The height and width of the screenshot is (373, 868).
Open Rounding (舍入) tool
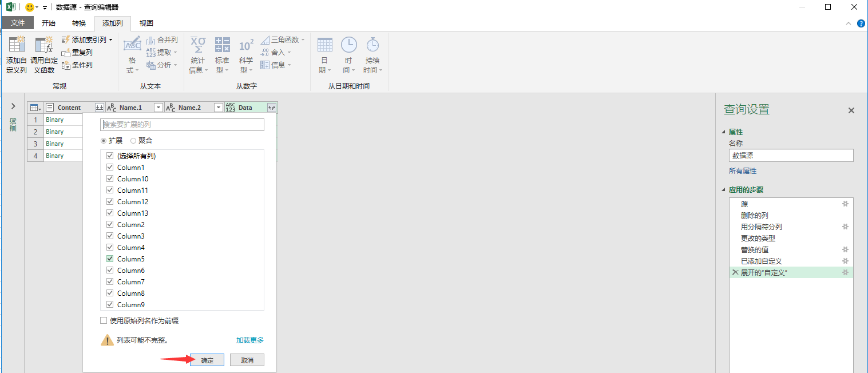click(x=276, y=52)
